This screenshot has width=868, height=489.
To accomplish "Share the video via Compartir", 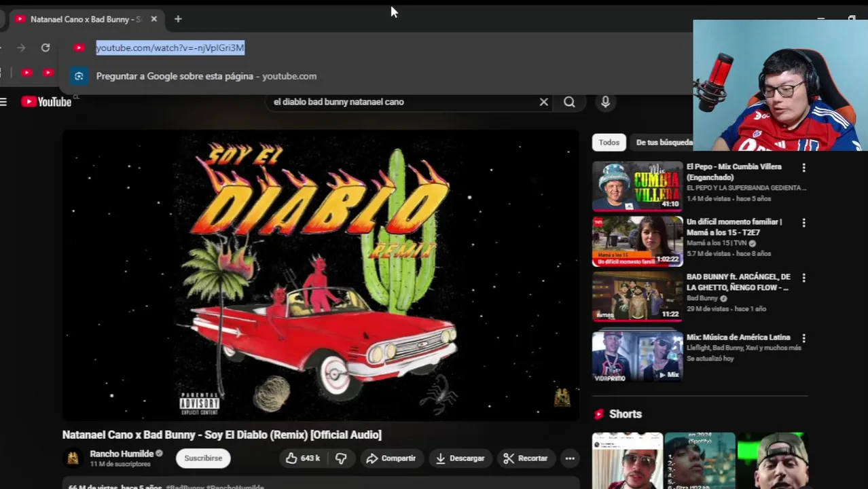I will (391, 458).
